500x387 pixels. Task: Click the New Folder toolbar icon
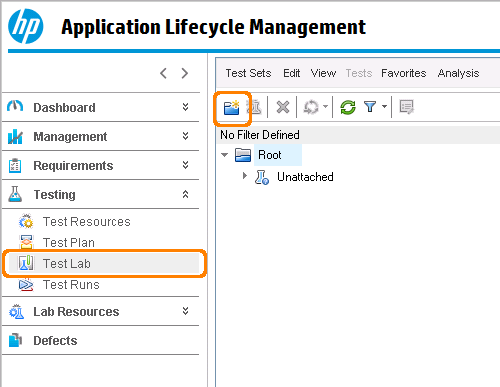tap(232, 107)
